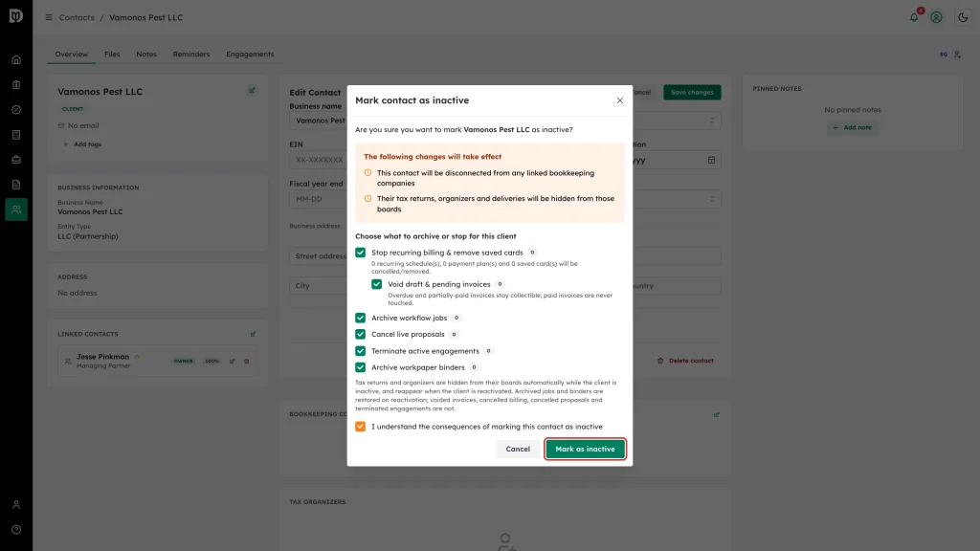980x551 pixels.
Task: Uncheck Void draft & pending invoices
Action: point(377,284)
